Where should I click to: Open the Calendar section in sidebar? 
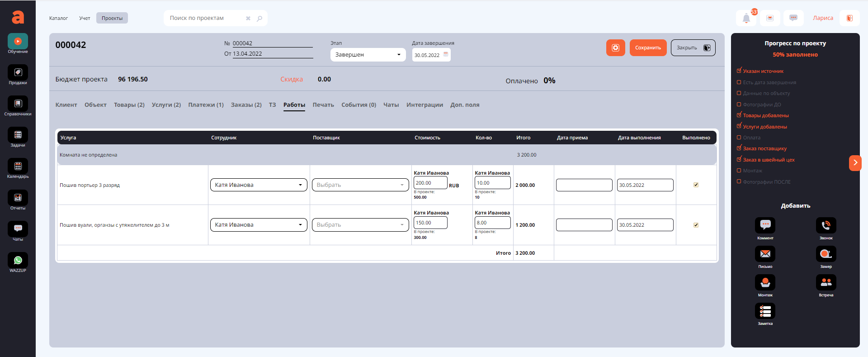point(18,167)
